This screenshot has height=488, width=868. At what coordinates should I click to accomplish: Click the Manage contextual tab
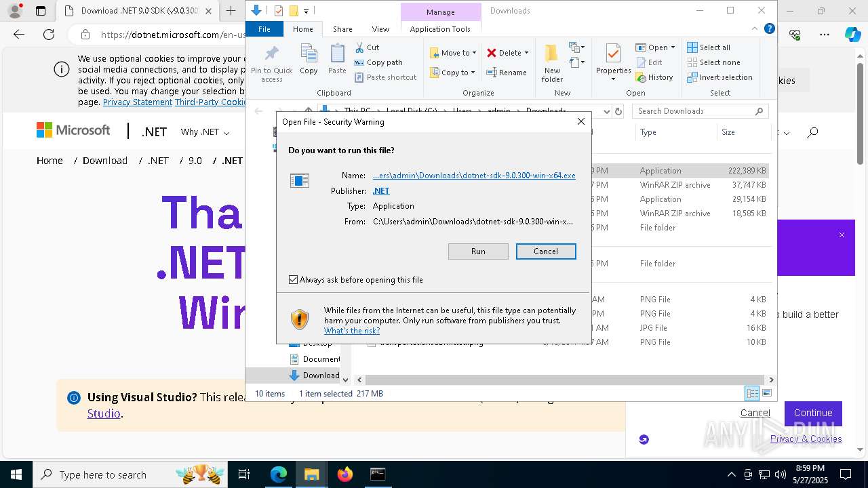pyautogui.click(x=441, y=12)
